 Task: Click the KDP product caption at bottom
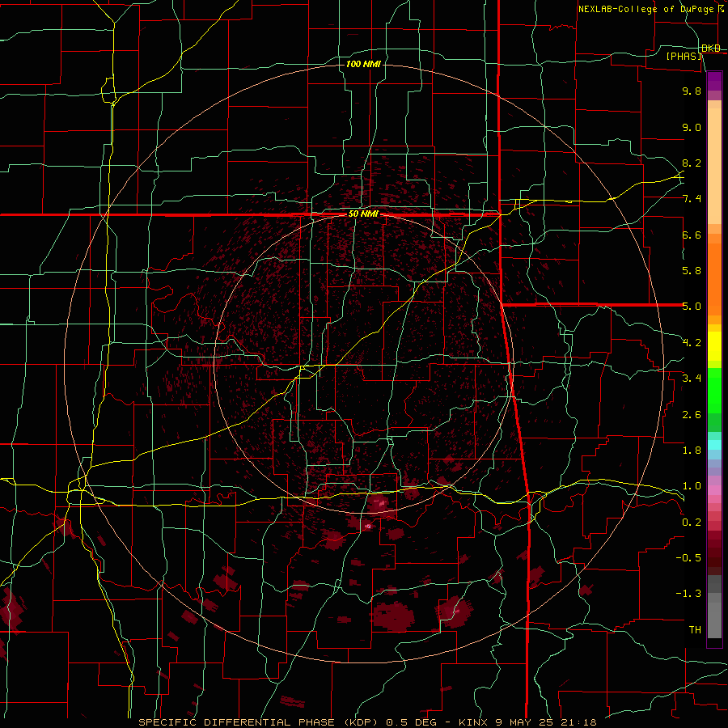367,722
